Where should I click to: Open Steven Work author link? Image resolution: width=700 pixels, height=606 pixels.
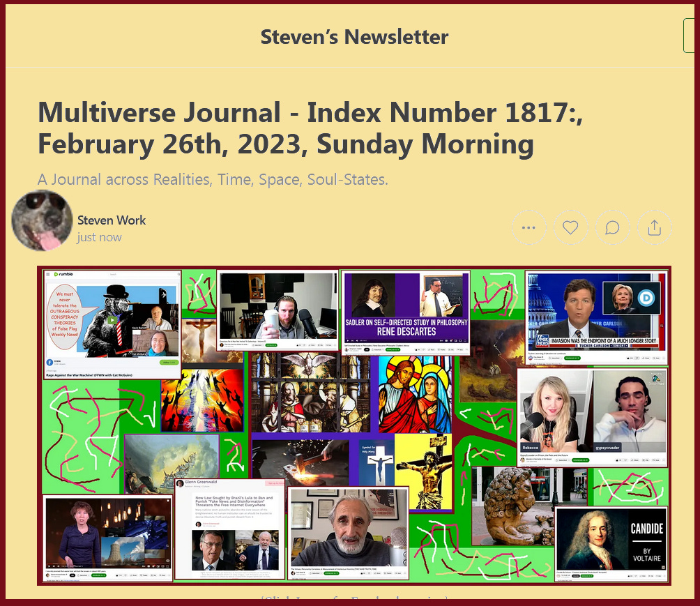[x=112, y=220]
